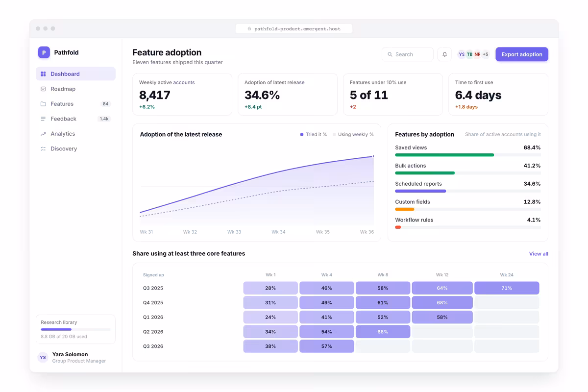This screenshot has height=392, width=588.
Task: Click the Q3 2026 Wk 4 cell 57%
Action: [327, 346]
